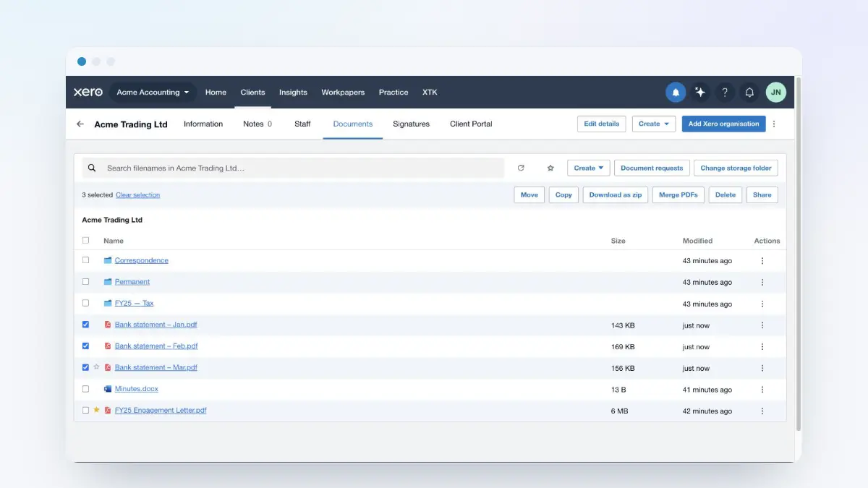The width and height of the screenshot is (868, 488).
Task: Open the Practice menu item
Action: pyautogui.click(x=393, y=93)
